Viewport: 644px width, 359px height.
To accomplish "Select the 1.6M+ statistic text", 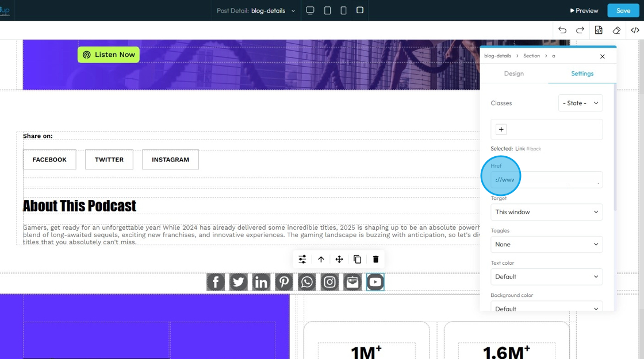I will (507, 353).
